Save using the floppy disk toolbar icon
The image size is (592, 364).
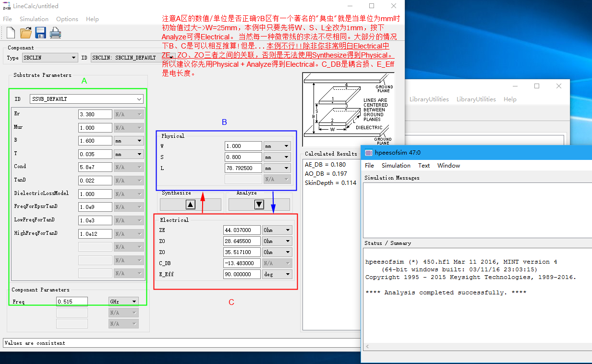tap(40, 33)
